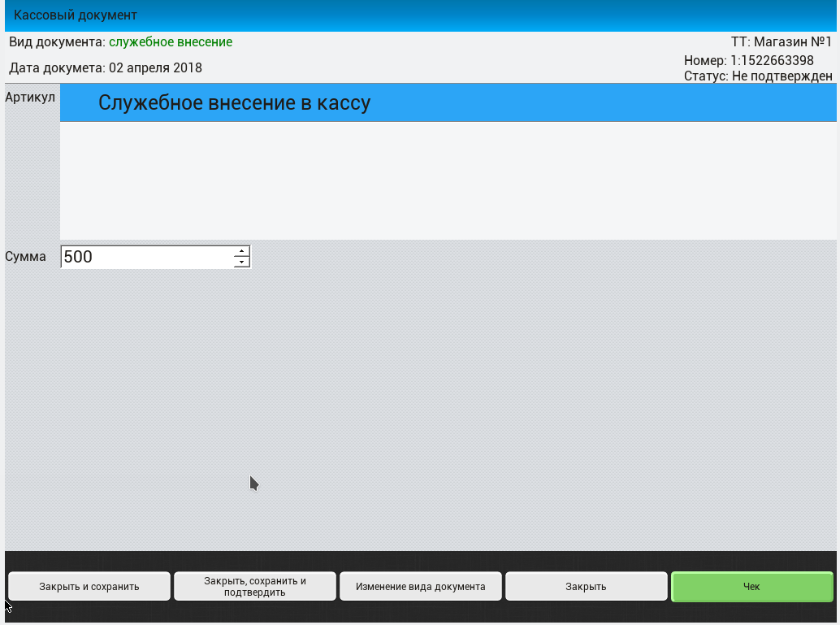Close the document with 'Закрыть' button
The image size is (840, 625).
click(586, 587)
